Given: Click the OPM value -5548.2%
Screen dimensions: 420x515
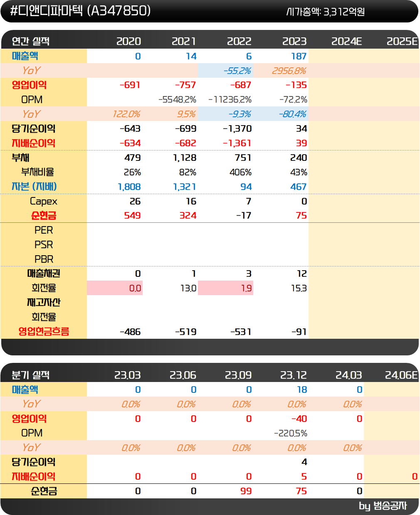Looking at the screenshot, I should [x=177, y=99].
